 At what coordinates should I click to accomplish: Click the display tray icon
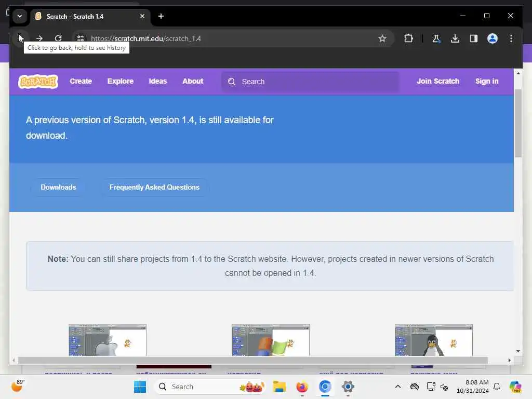pos(431,387)
